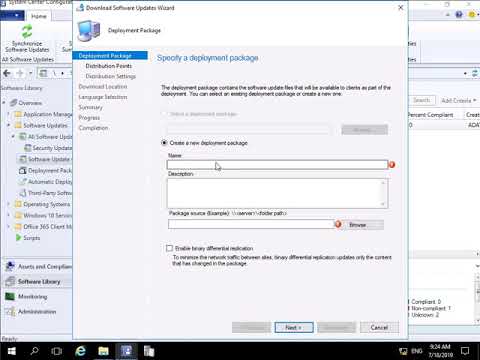Click the help icon in console

point(459,14)
